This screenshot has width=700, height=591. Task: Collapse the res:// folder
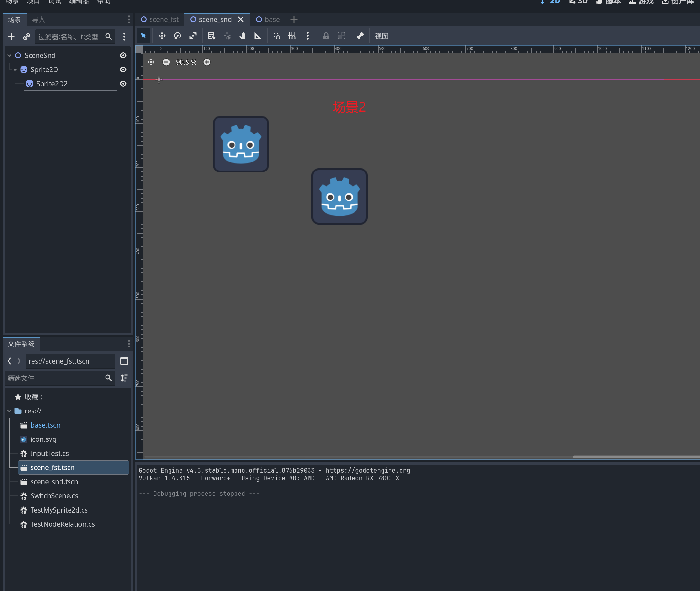tap(9, 411)
